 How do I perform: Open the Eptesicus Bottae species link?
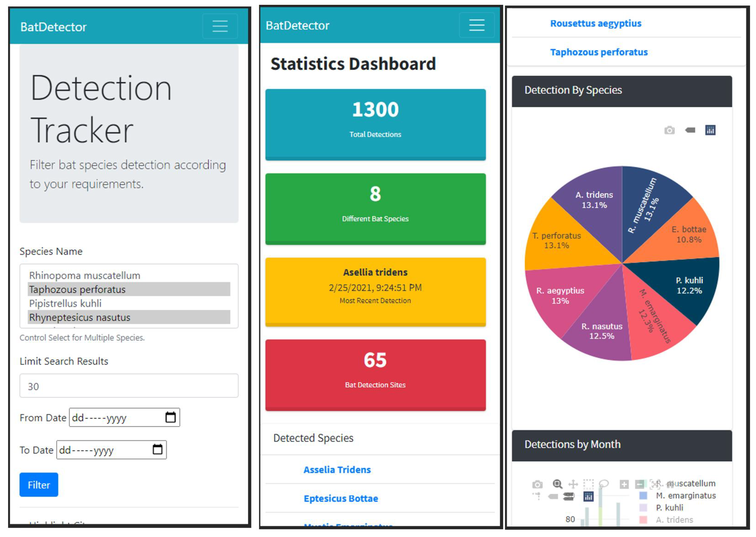pos(340,498)
